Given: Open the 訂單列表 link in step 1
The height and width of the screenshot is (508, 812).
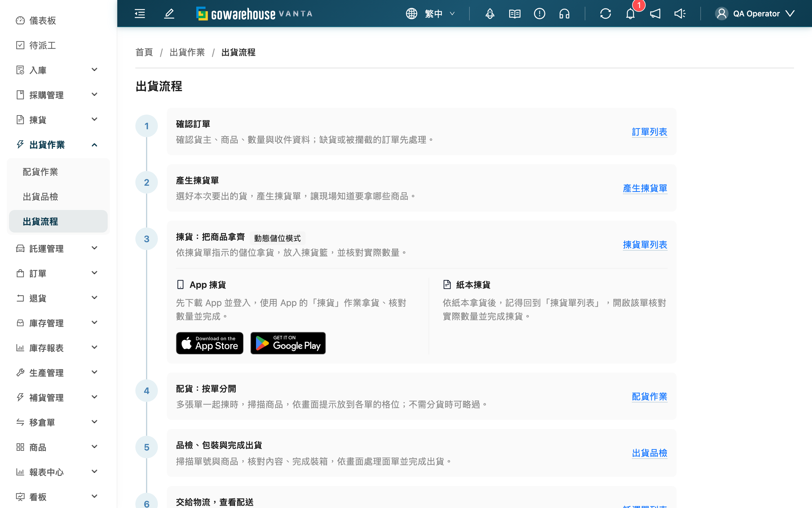Looking at the screenshot, I should pyautogui.click(x=649, y=132).
